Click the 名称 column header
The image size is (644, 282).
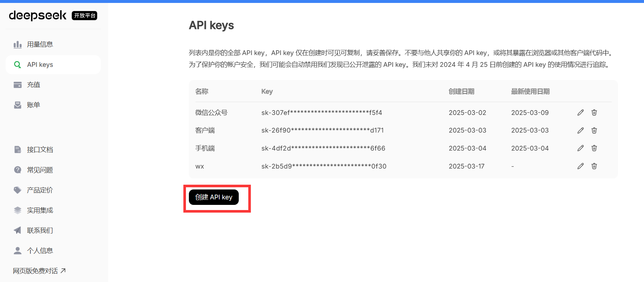[202, 91]
